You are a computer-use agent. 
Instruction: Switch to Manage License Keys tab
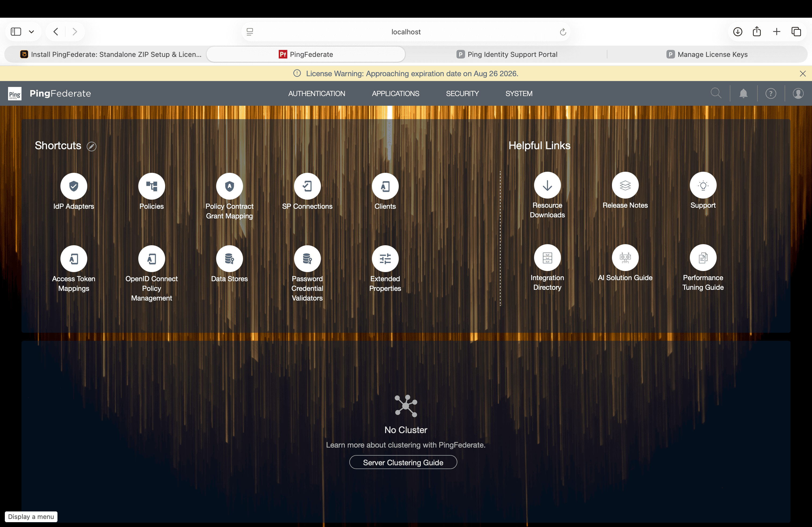(x=707, y=54)
